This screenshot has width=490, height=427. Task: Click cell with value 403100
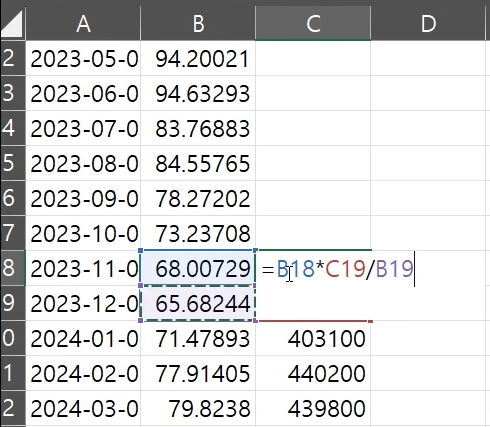(313, 338)
